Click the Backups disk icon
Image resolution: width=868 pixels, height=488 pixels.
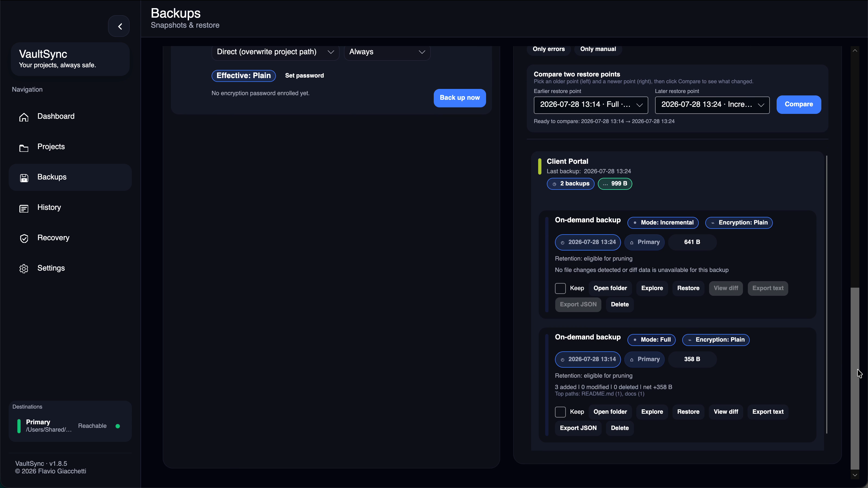24,178
